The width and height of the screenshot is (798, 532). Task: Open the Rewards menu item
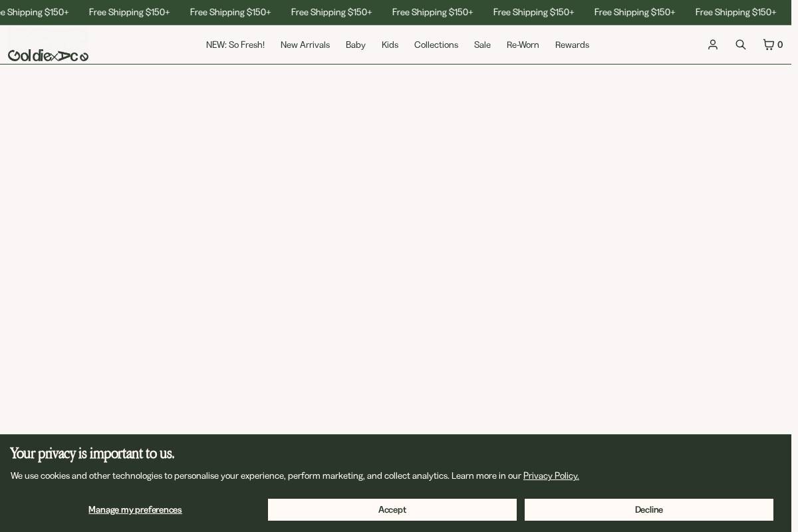pos(572,45)
